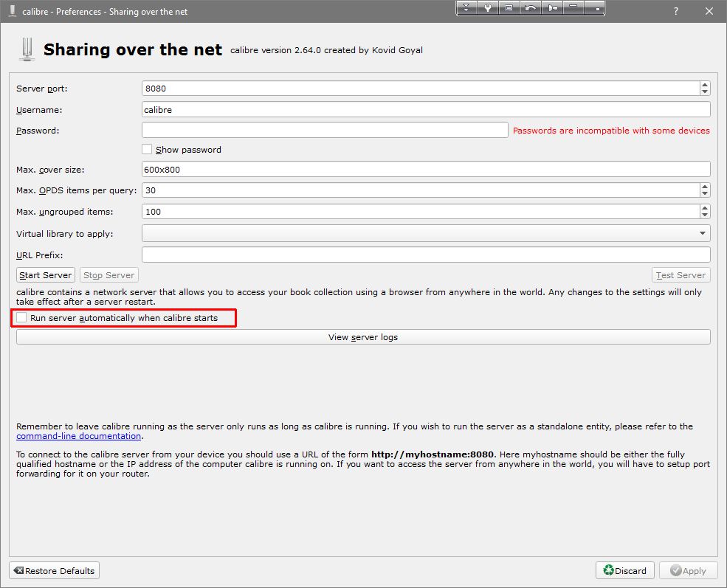Click the wrench icon in title bar

pyautogui.click(x=488, y=8)
